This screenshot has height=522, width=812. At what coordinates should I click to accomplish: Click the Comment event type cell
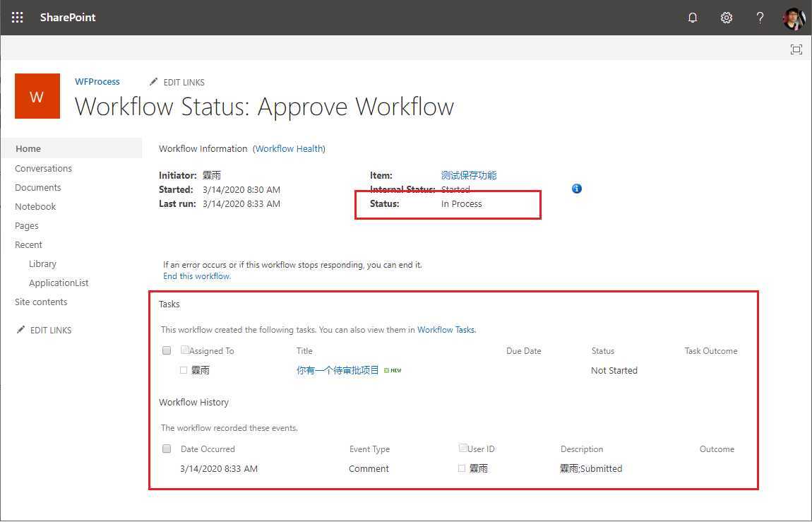[369, 468]
